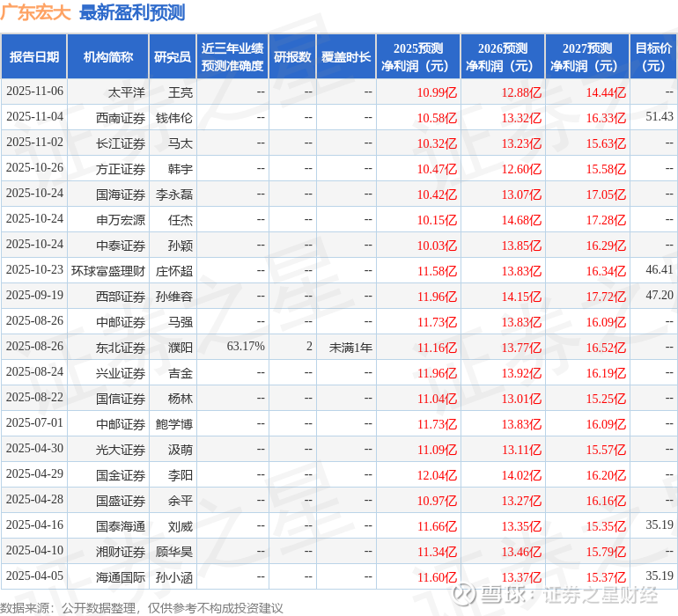
Task: Click the 10.03亿 profit value
Action: [437, 246]
